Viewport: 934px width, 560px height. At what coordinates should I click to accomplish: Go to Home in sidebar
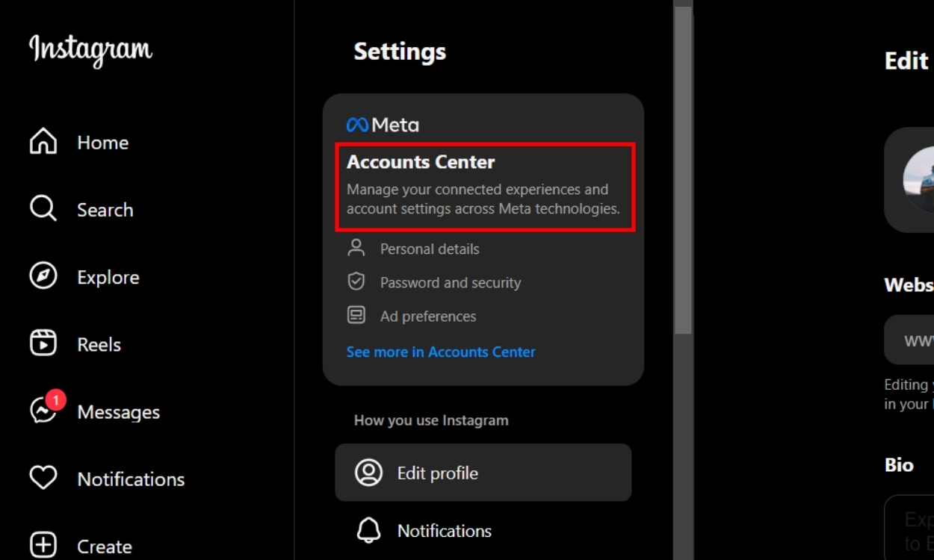103,142
